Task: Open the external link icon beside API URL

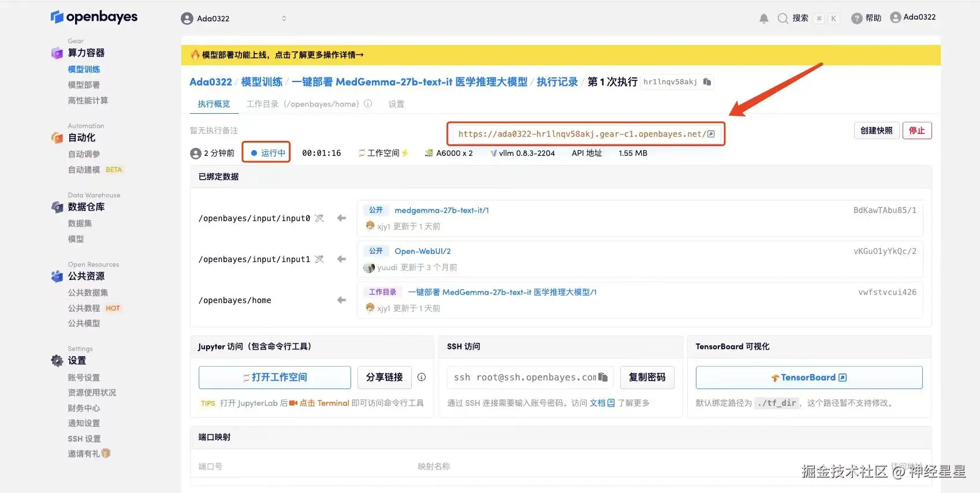Action: 711,134
